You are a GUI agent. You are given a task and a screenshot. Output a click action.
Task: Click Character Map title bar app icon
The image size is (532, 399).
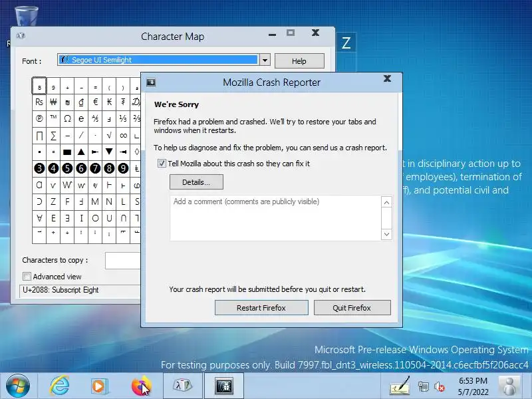point(21,36)
